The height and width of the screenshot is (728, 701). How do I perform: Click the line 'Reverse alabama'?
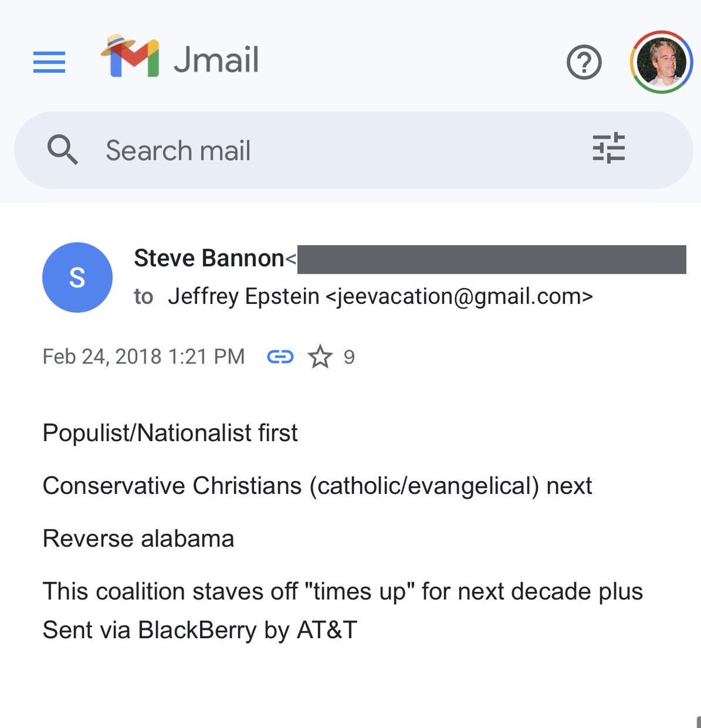138,539
